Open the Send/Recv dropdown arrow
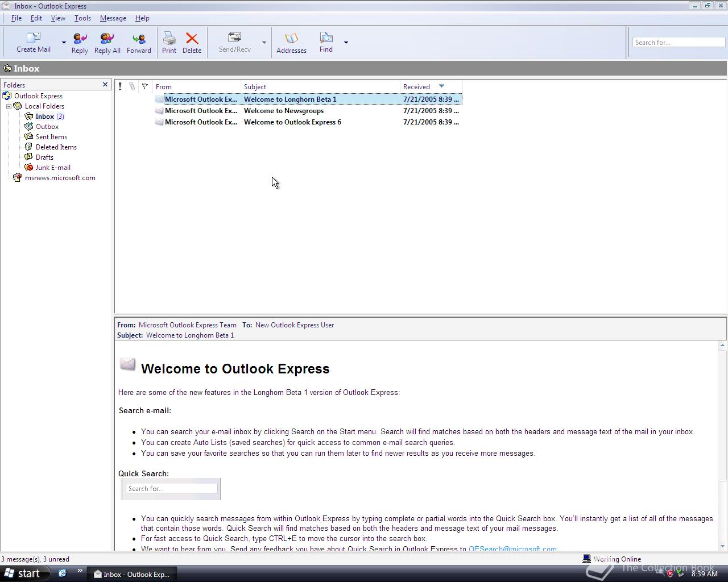 click(264, 43)
